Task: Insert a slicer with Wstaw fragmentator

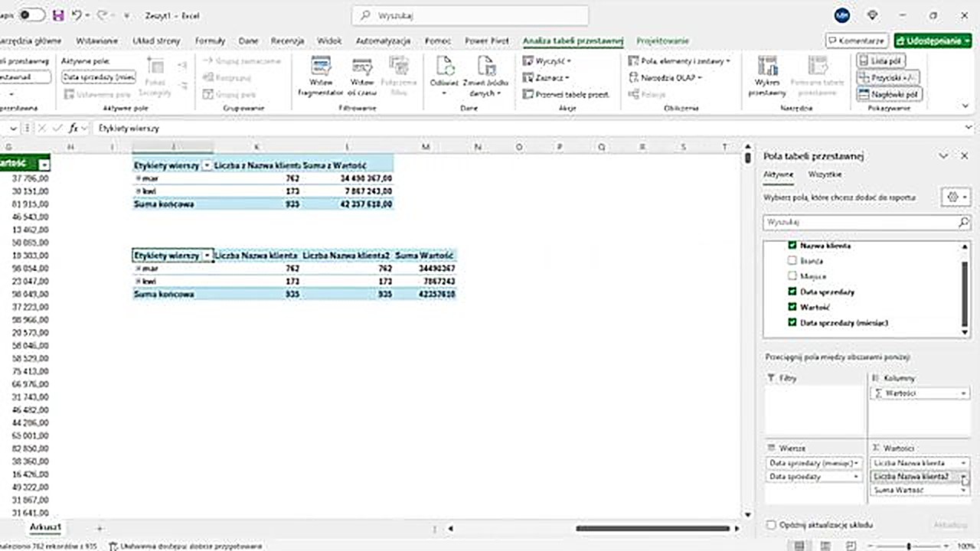Action: 320,77
